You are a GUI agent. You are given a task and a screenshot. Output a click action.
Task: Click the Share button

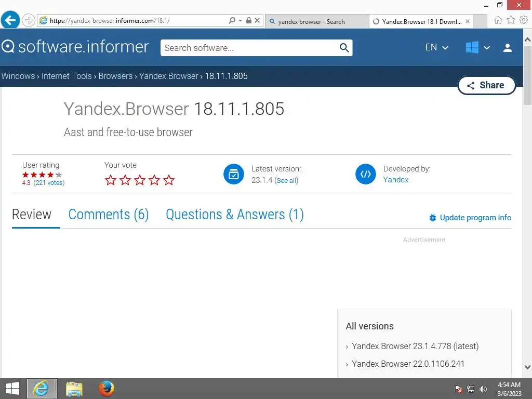pyautogui.click(x=486, y=85)
